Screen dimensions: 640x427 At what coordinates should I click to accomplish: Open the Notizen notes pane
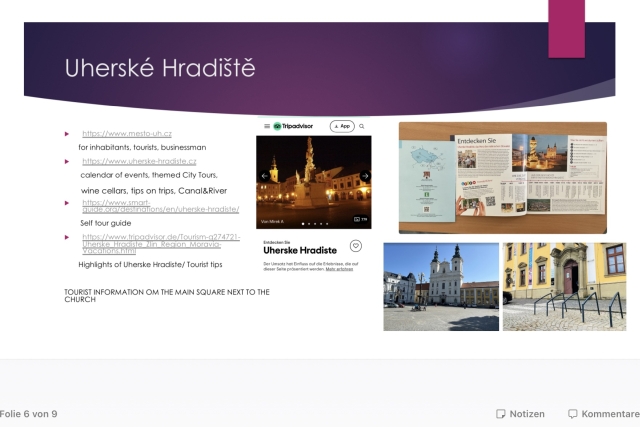coord(521,414)
